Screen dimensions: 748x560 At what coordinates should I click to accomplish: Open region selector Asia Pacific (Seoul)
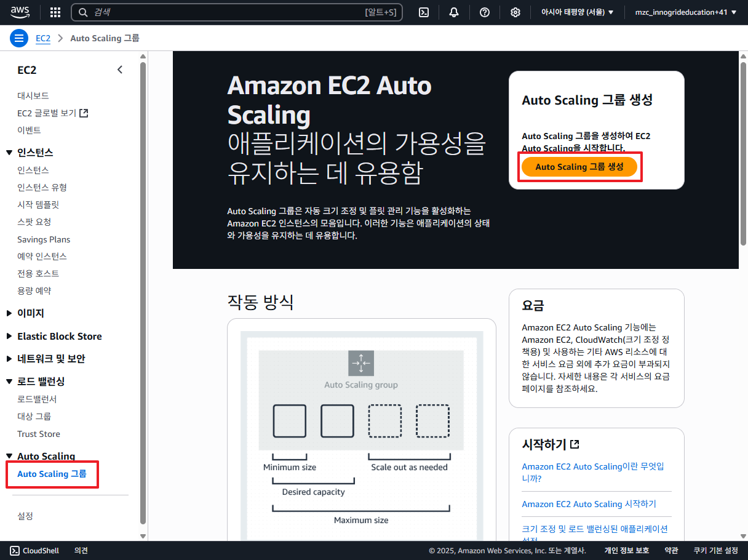pos(577,12)
